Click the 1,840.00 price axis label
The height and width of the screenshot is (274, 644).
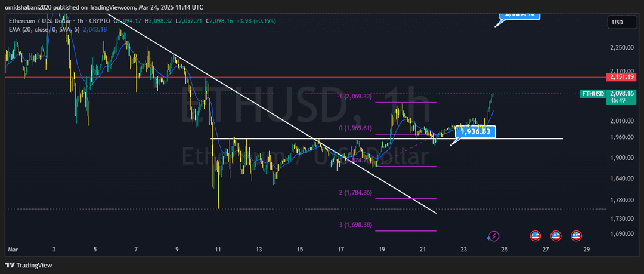(x=622, y=178)
